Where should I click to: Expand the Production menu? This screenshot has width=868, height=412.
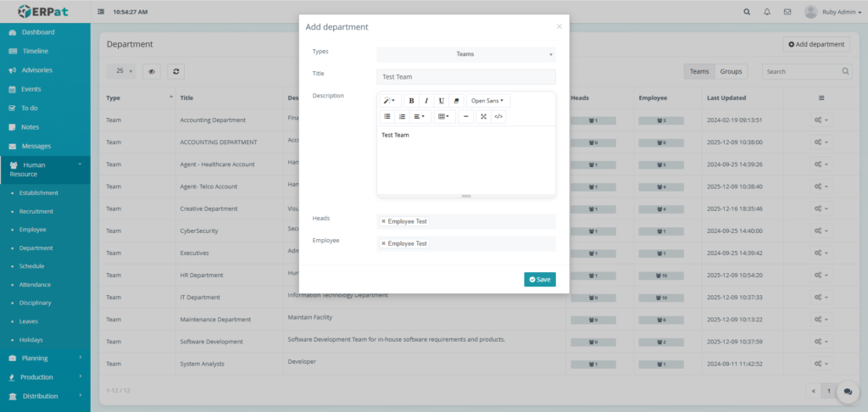(x=45, y=377)
